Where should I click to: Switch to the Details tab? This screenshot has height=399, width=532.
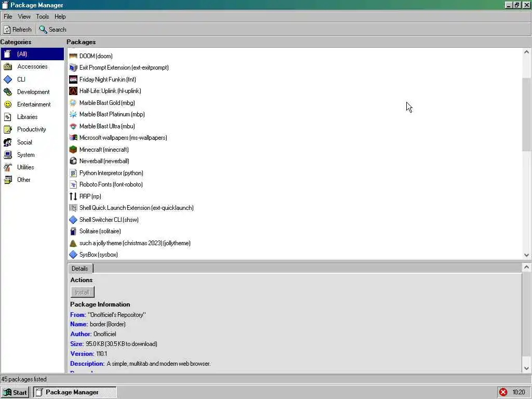pos(79,269)
